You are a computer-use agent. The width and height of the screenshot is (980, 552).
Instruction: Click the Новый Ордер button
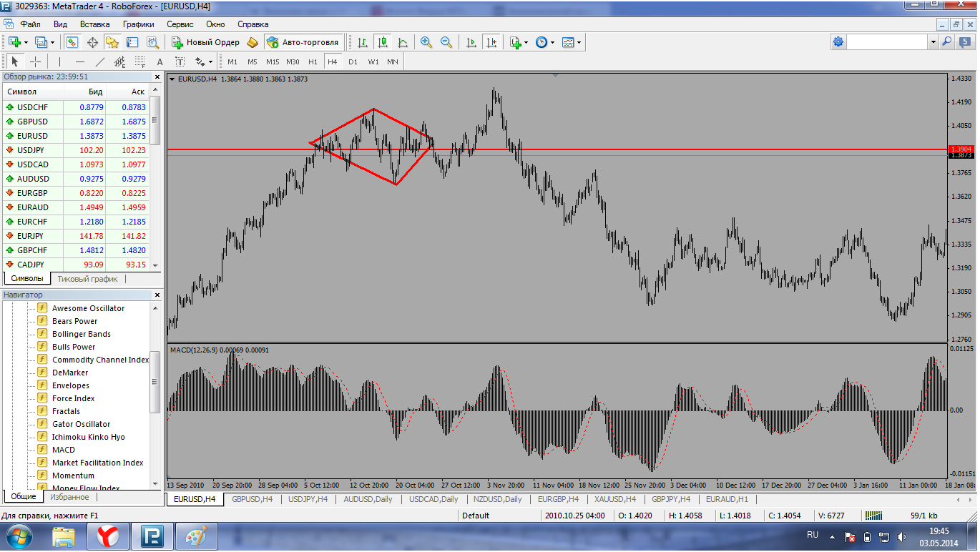[x=205, y=42]
